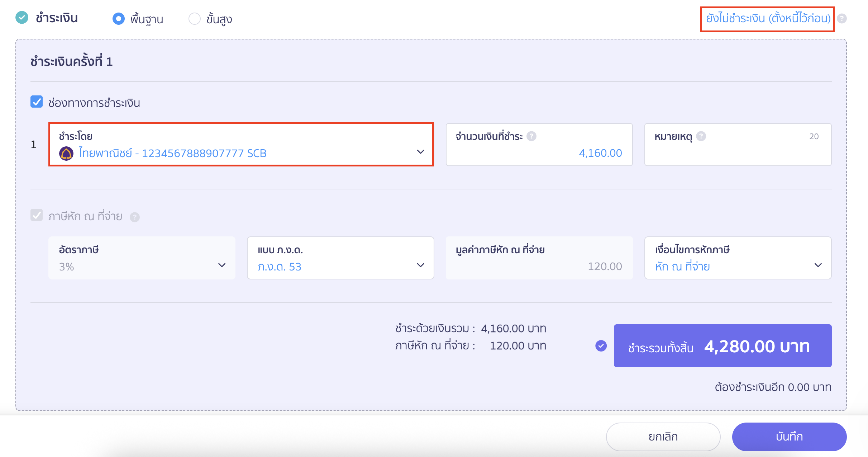Screen dimensions: 868x457
Task: Click help icon beside จำนวนเงินที่ชำระ
Action: [x=531, y=136]
